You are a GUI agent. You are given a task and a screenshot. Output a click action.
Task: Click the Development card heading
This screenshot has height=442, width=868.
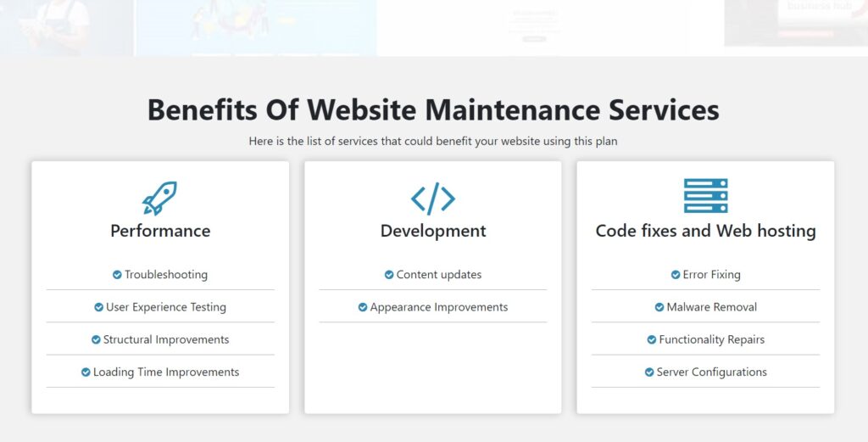(433, 231)
